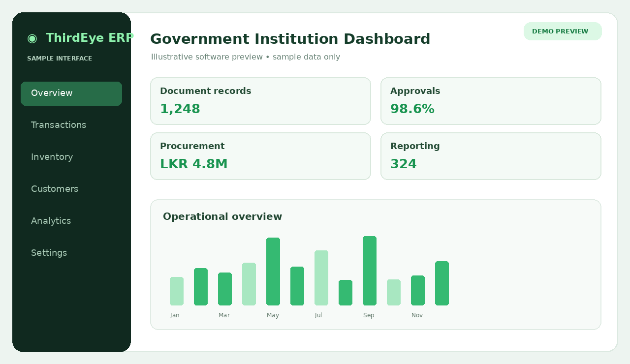Image resolution: width=630 pixels, height=364 pixels.
Task: Go to Transactions in the sidebar
Action: [x=59, y=125]
